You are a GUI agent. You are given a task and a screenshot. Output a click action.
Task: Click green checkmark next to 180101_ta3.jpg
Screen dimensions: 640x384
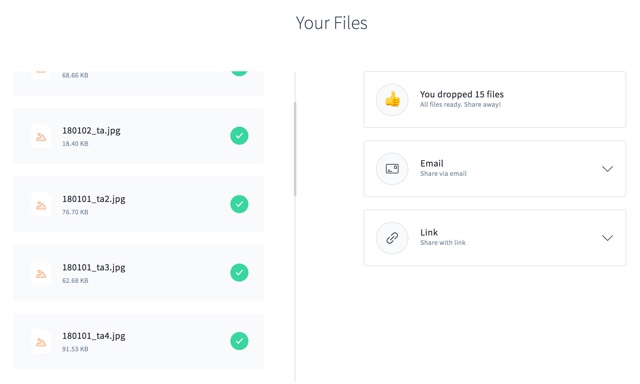[x=239, y=273]
